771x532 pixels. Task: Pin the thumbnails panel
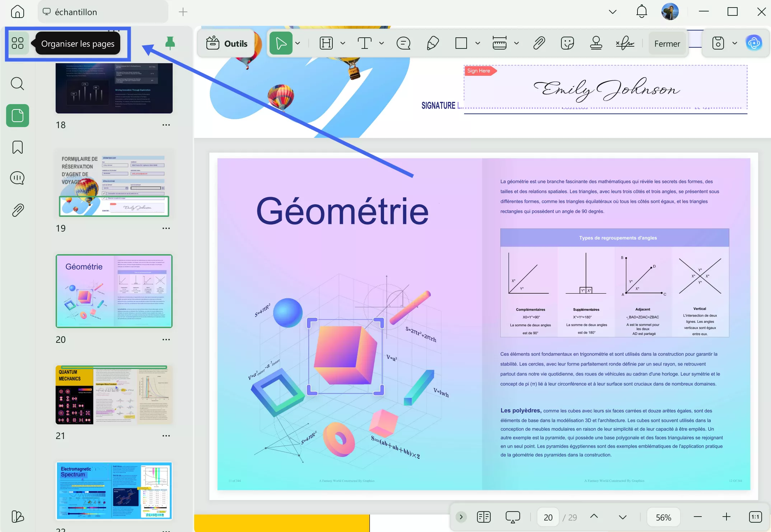click(170, 43)
